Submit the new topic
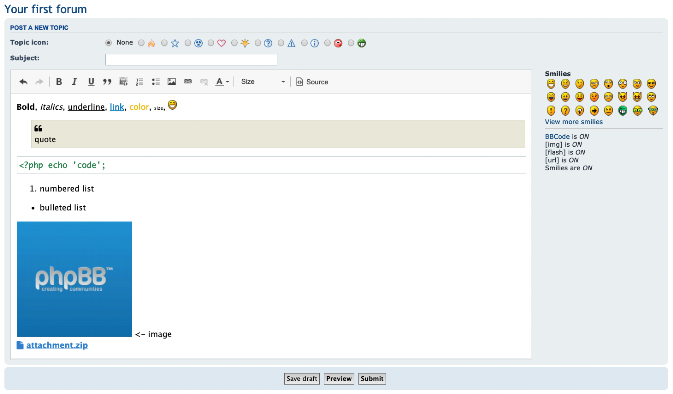Screen dimensions: 673x394 coord(372,379)
